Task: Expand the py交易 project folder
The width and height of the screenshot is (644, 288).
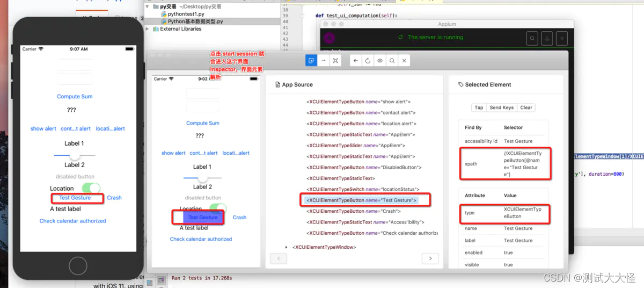Action: click(148, 6)
